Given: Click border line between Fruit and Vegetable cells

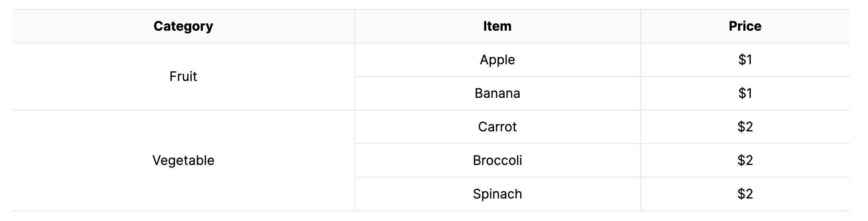Looking at the screenshot, I should pyautogui.click(x=183, y=110).
